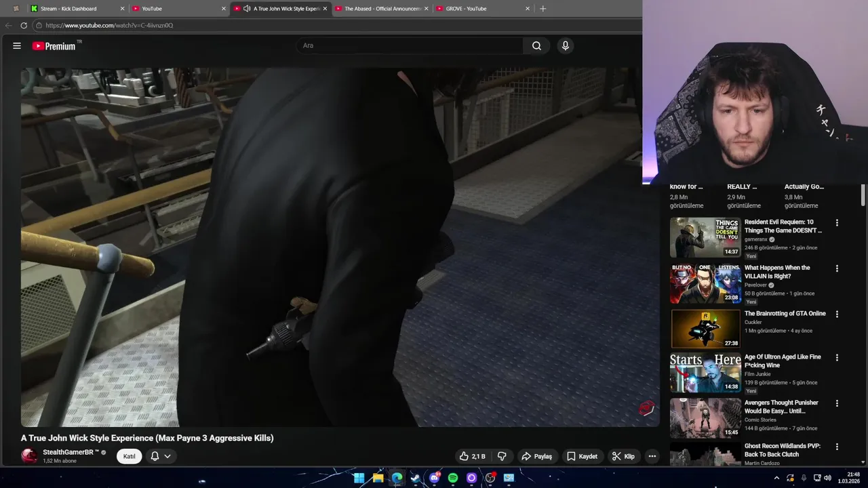
Task: Join the channel with Katıl button
Action: (x=129, y=456)
